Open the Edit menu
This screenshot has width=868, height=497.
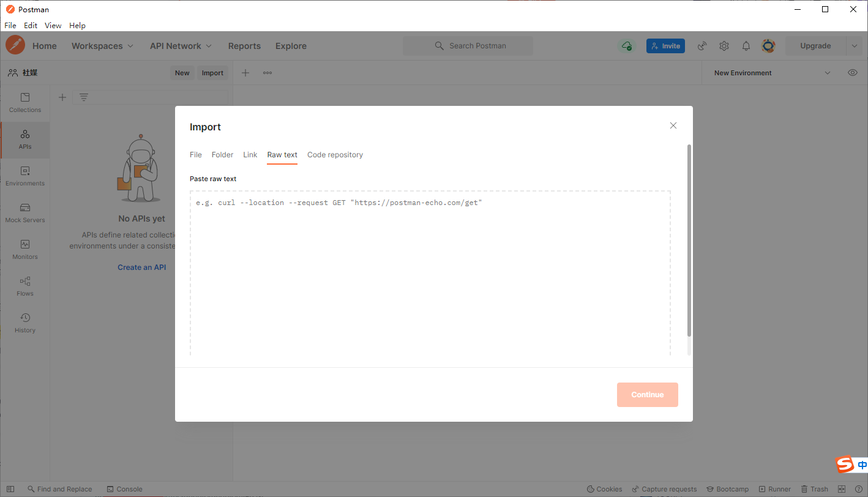pyautogui.click(x=31, y=26)
